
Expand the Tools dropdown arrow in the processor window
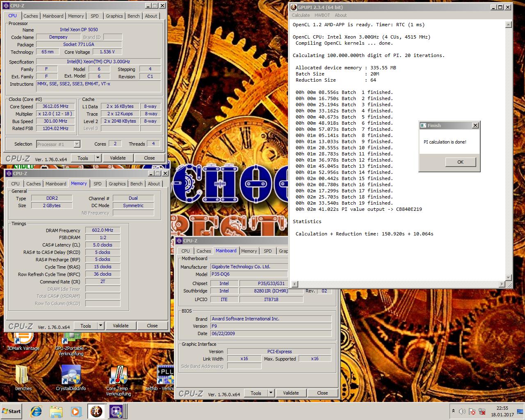98,158
